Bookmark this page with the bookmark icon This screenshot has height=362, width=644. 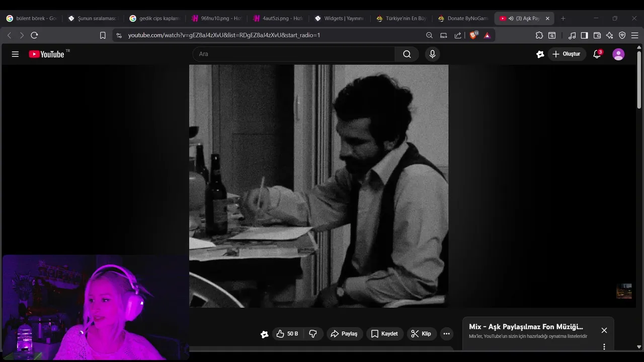[x=103, y=35]
